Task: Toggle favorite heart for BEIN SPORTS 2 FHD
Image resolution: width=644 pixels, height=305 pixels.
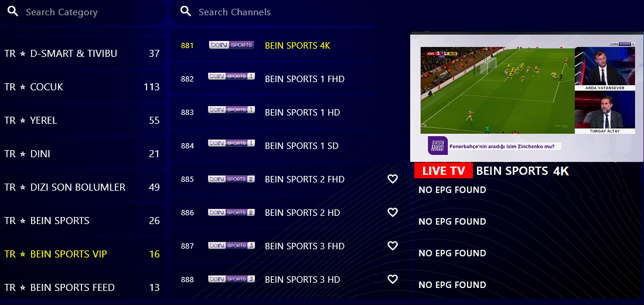Action: pyautogui.click(x=393, y=179)
